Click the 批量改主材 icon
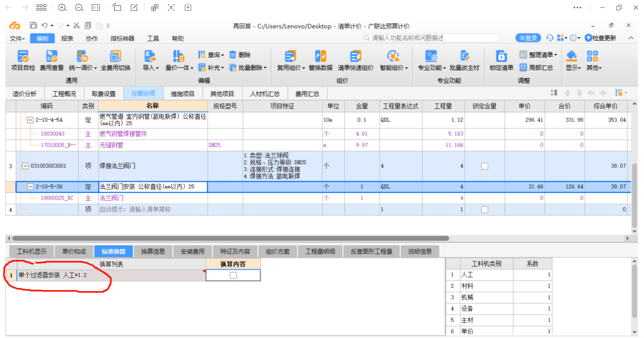The image size is (644, 338). (465, 56)
